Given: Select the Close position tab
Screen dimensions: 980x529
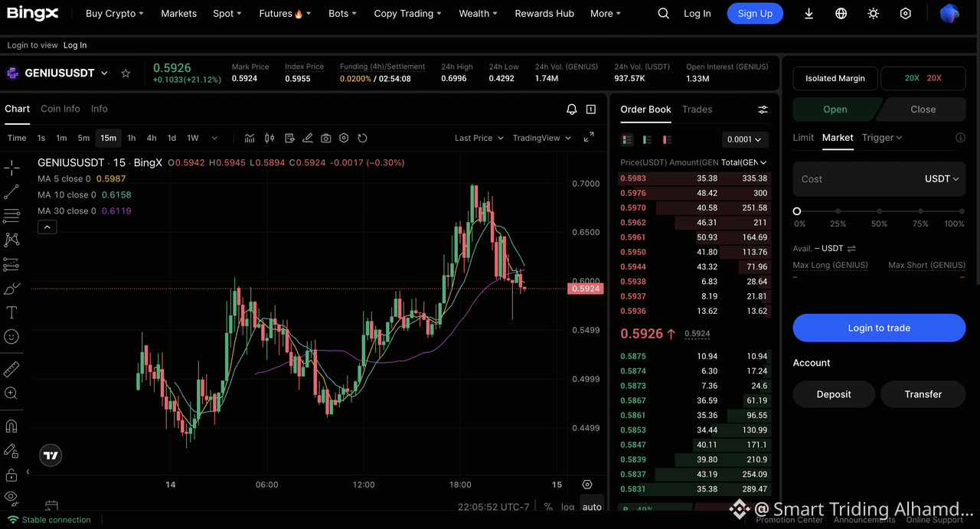Looking at the screenshot, I should (923, 109).
